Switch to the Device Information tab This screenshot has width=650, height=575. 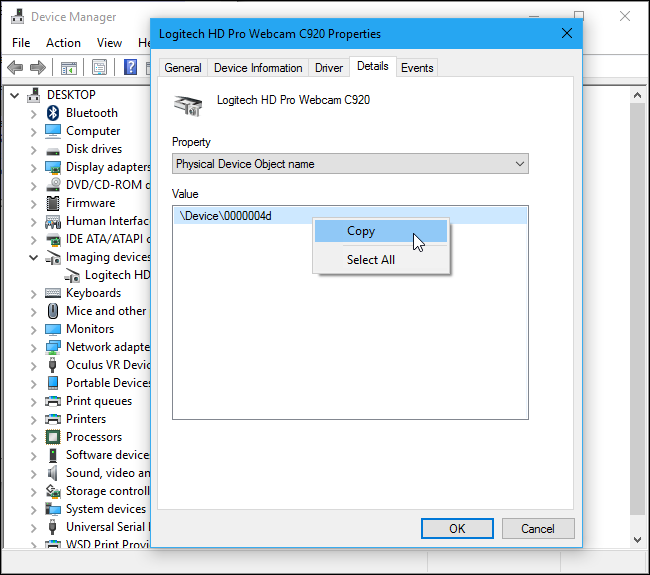[x=258, y=68]
